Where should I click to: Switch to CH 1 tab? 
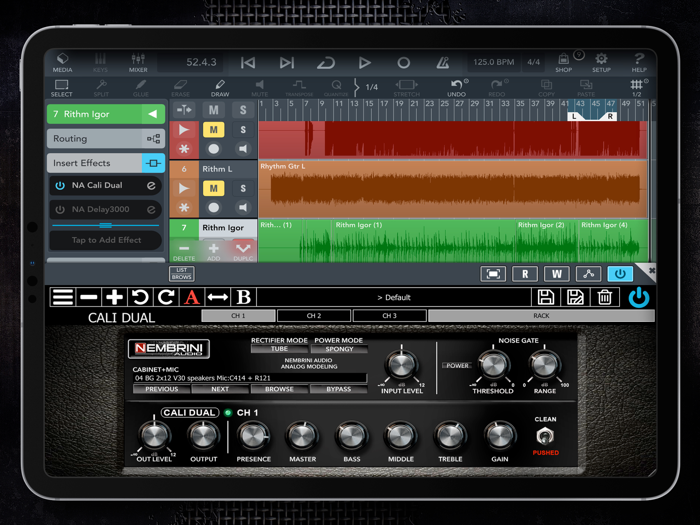point(238,316)
